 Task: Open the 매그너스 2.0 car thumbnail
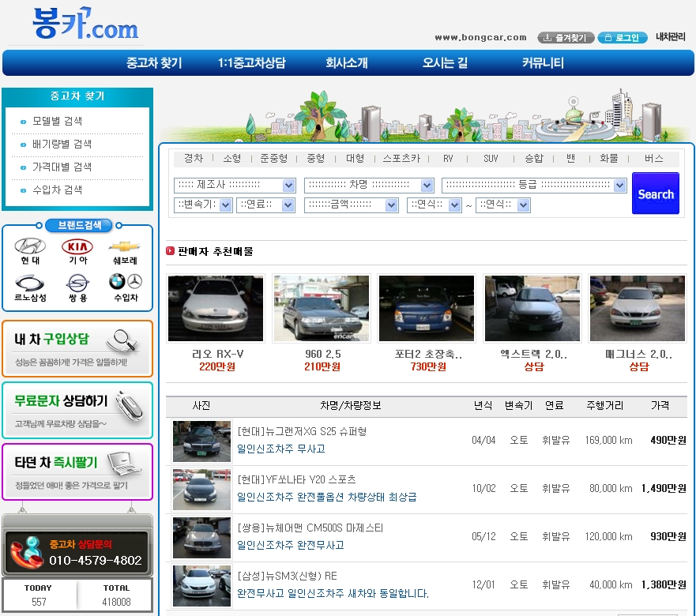[x=638, y=308]
